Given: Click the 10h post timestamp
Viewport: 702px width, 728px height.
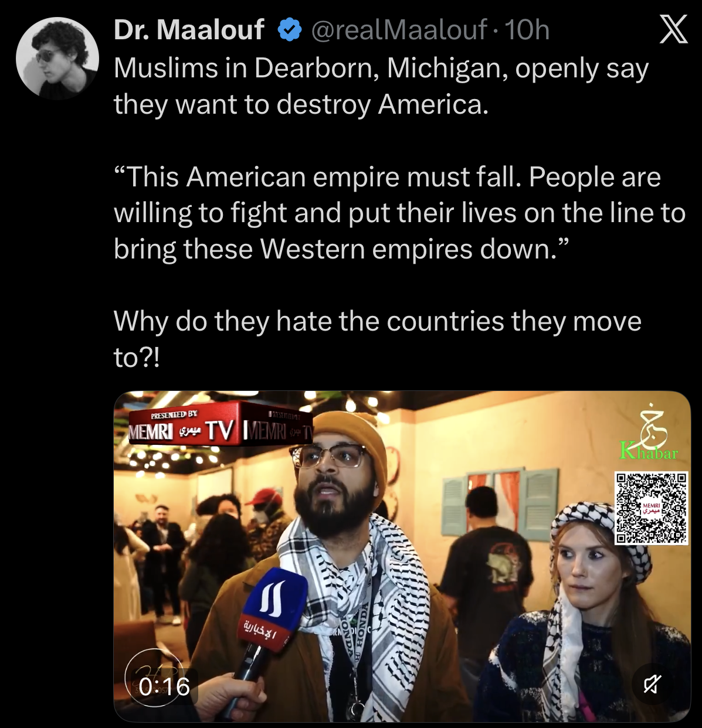Looking at the screenshot, I should point(527,29).
